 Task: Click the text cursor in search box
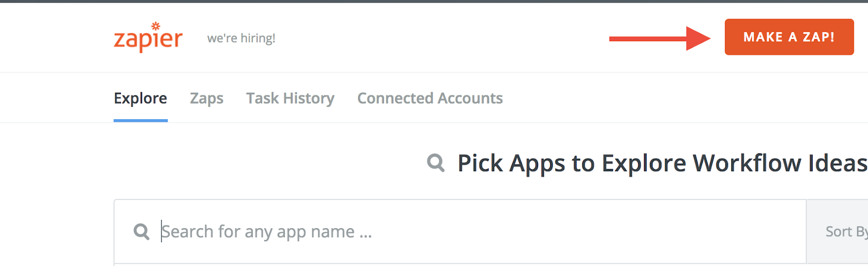tap(161, 231)
